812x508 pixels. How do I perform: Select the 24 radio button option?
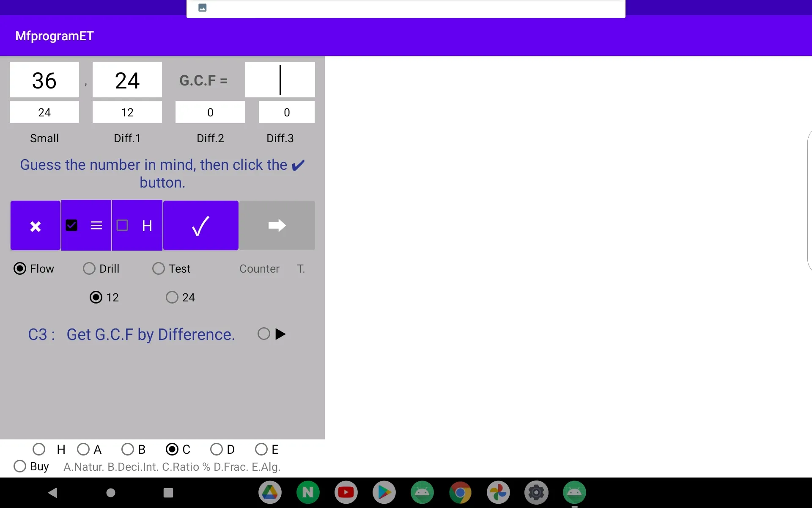(171, 297)
